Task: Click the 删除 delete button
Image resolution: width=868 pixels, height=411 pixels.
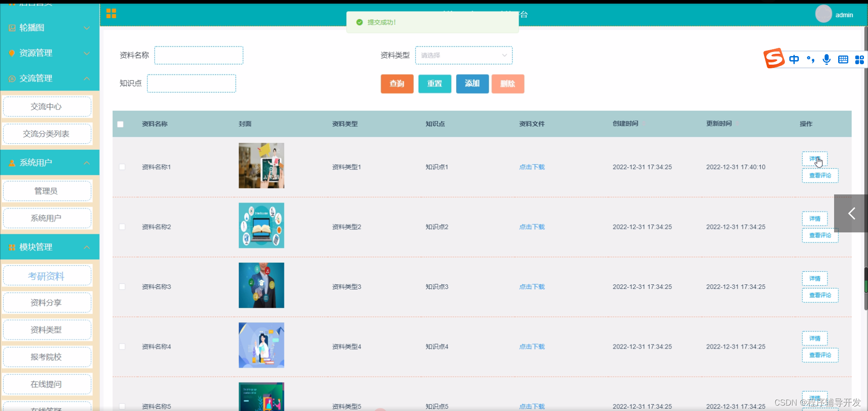Action: (508, 84)
